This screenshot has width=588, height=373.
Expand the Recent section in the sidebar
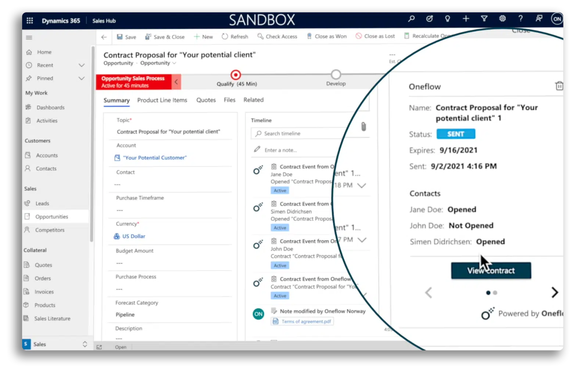82,65
